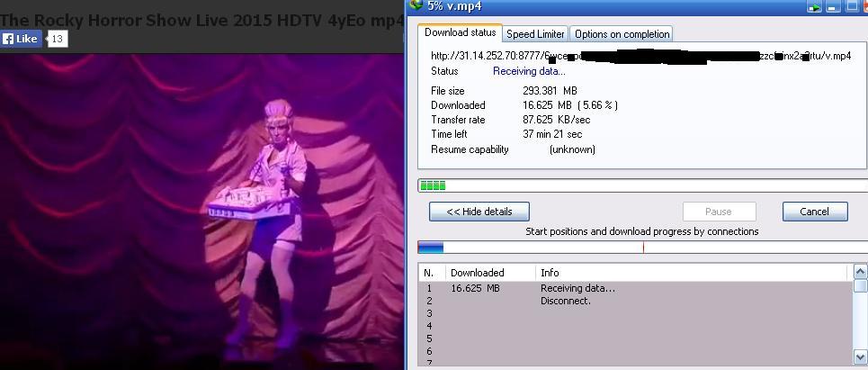868x370 pixels.
Task: Select connection row 2 Disconnect
Action: 635,301
